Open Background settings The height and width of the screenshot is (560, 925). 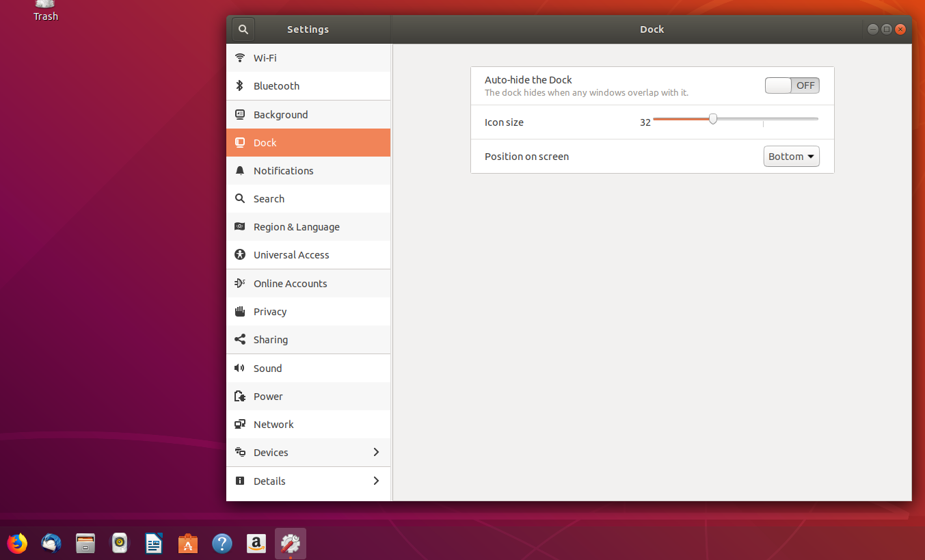(x=280, y=114)
